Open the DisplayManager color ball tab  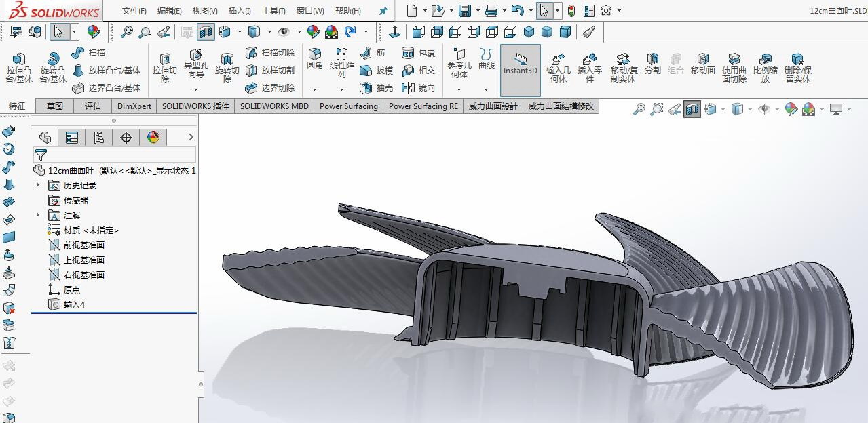coord(153,138)
